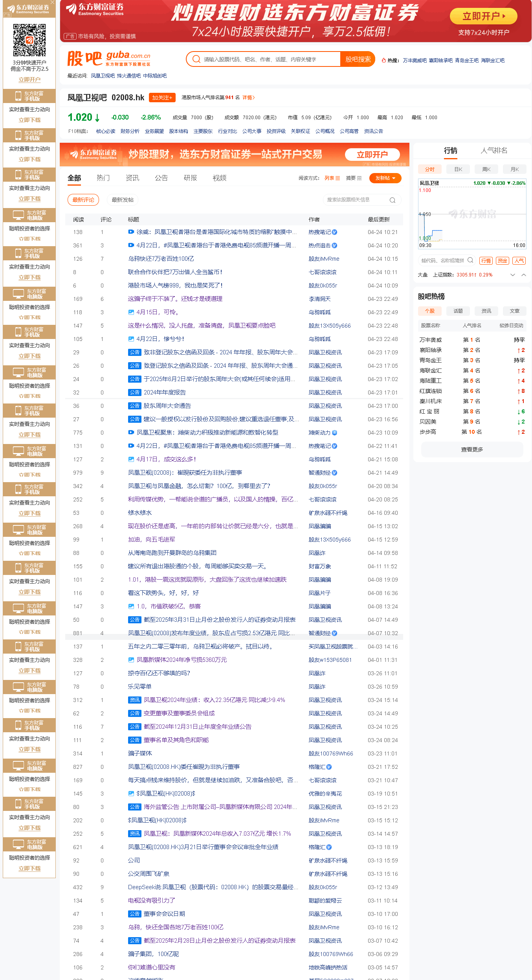The height and width of the screenshot is (980, 532).
Task: Switch to the 热门 tab
Action: [x=103, y=178]
